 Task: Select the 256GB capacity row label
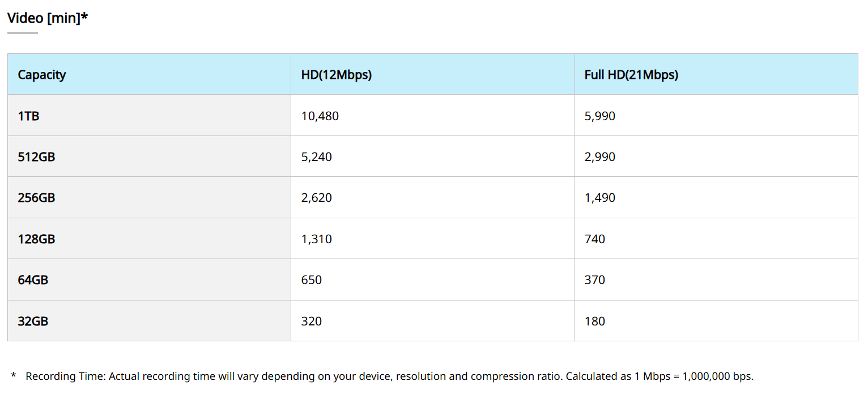[x=36, y=198]
